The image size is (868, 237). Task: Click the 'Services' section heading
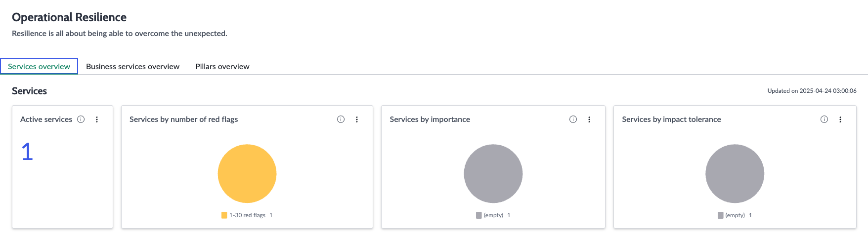click(30, 91)
